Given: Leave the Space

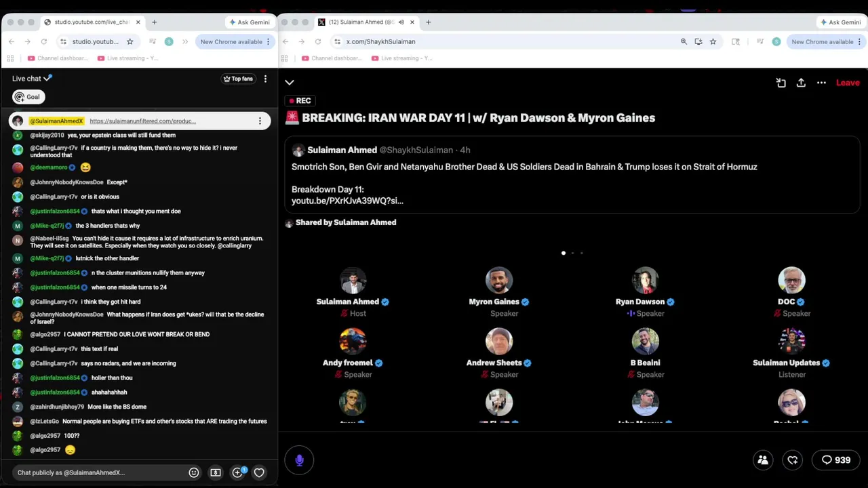Looking at the screenshot, I should pyautogui.click(x=848, y=83).
